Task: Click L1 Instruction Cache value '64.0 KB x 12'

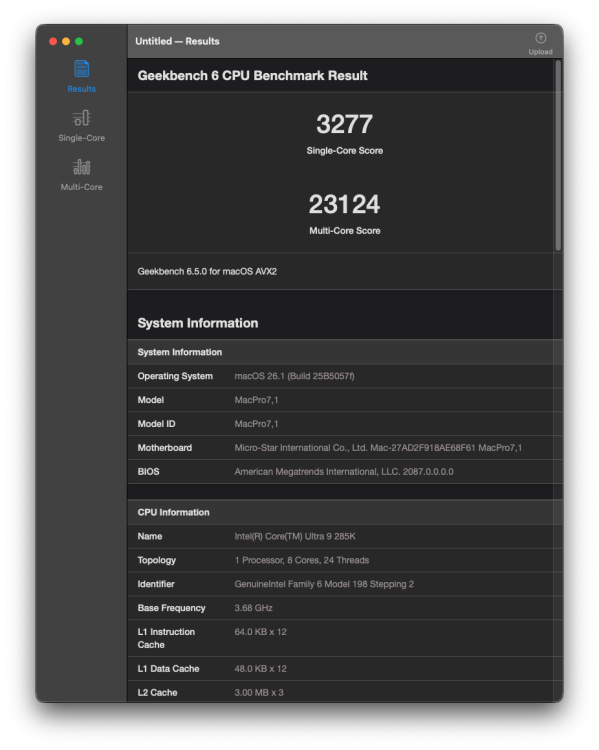Action: pos(260,632)
